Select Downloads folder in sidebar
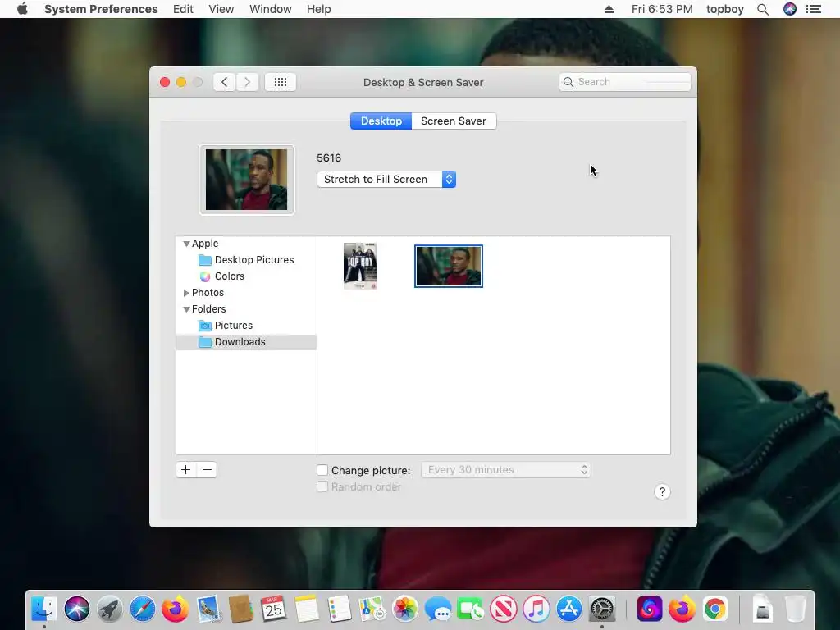This screenshot has width=840, height=630. pyautogui.click(x=246, y=342)
